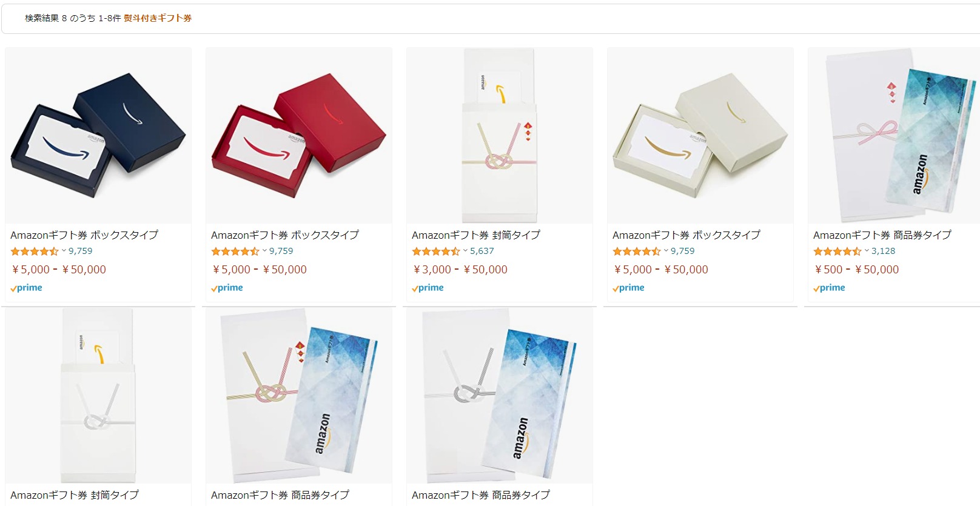
Task: Click the ￥500 - ￥50,000 price range
Action: click(x=856, y=270)
